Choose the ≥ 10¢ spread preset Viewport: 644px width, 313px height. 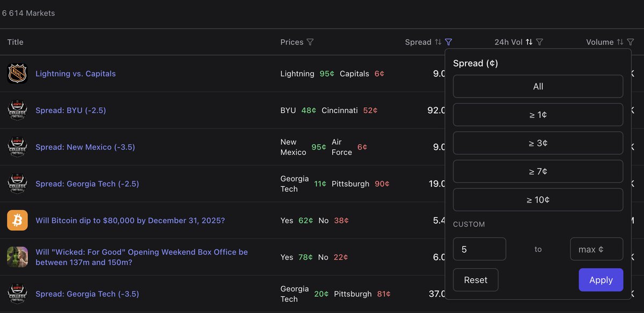pos(538,200)
